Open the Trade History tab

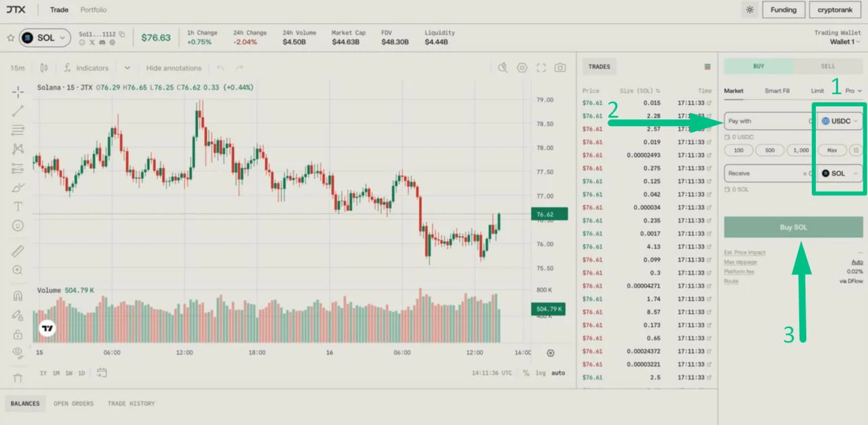pyautogui.click(x=131, y=403)
